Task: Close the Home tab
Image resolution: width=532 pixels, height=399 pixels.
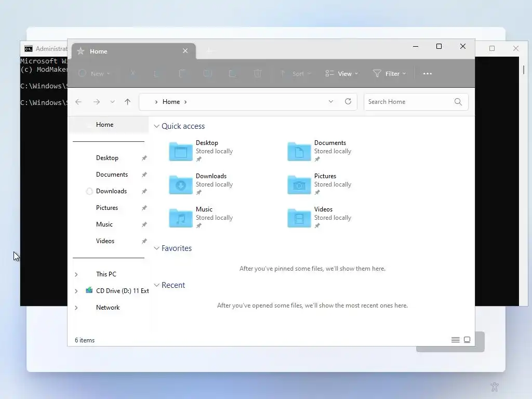Action: (x=185, y=51)
